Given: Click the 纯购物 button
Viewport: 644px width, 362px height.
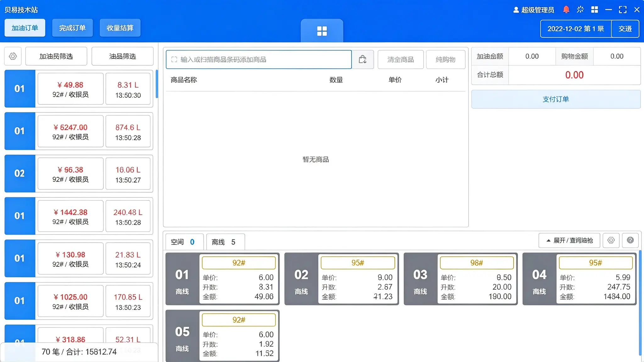Looking at the screenshot, I should pyautogui.click(x=446, y=59).
